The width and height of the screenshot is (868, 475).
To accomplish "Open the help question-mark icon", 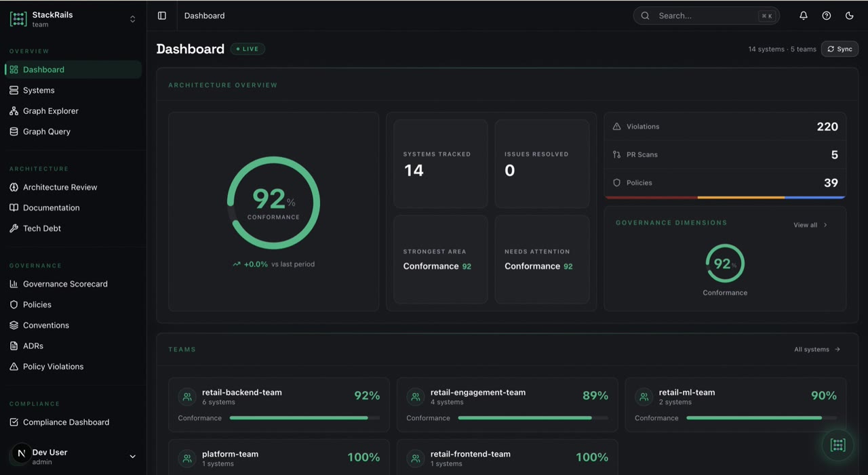I will point(827,16).
